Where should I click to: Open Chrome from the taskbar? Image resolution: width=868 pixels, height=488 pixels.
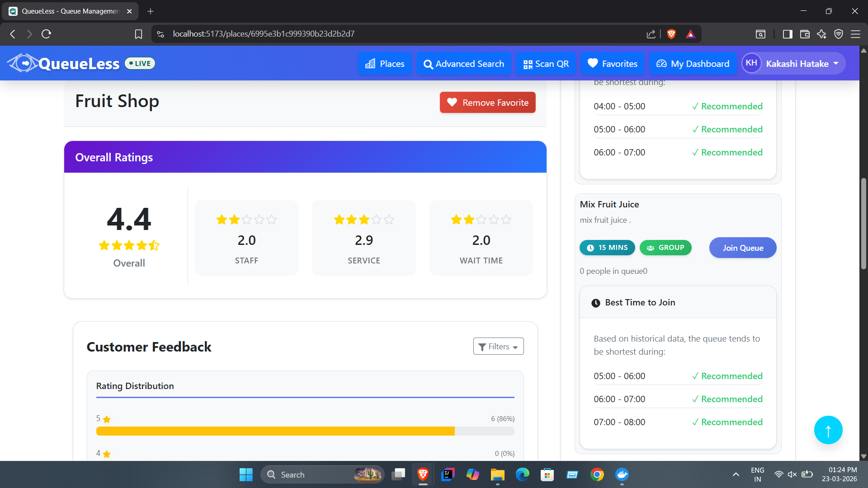pyautogui.click(x=597, y=474)
